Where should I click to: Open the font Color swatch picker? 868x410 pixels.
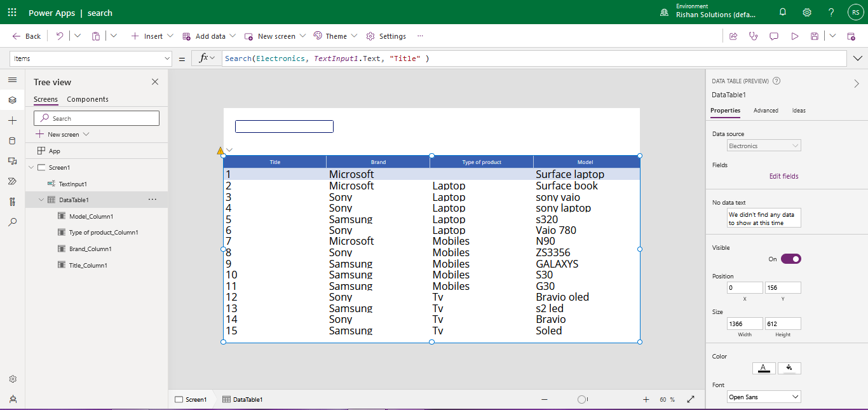click(764, 367)
